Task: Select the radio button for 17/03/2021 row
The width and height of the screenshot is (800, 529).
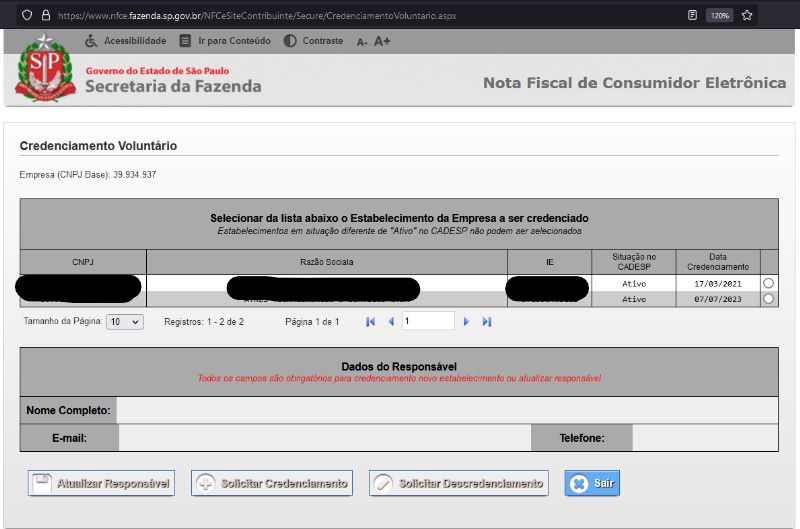Action: tap(768, 284)
